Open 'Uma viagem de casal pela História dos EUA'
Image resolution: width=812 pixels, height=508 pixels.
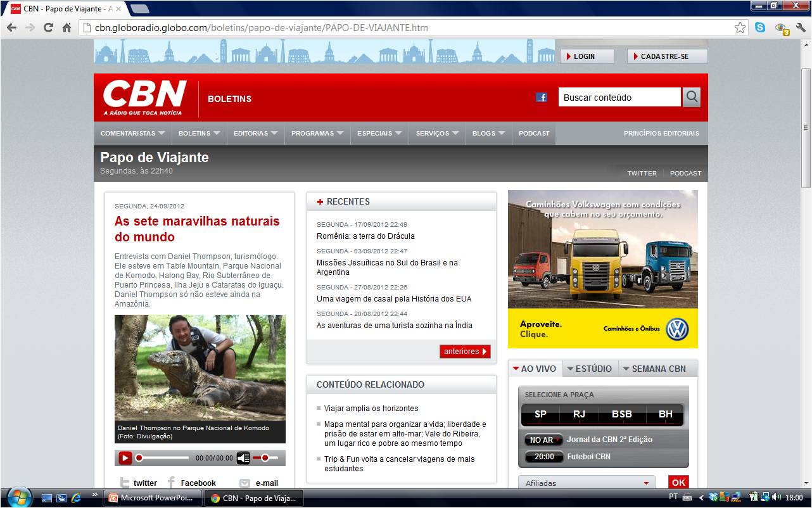pos(394,299)
